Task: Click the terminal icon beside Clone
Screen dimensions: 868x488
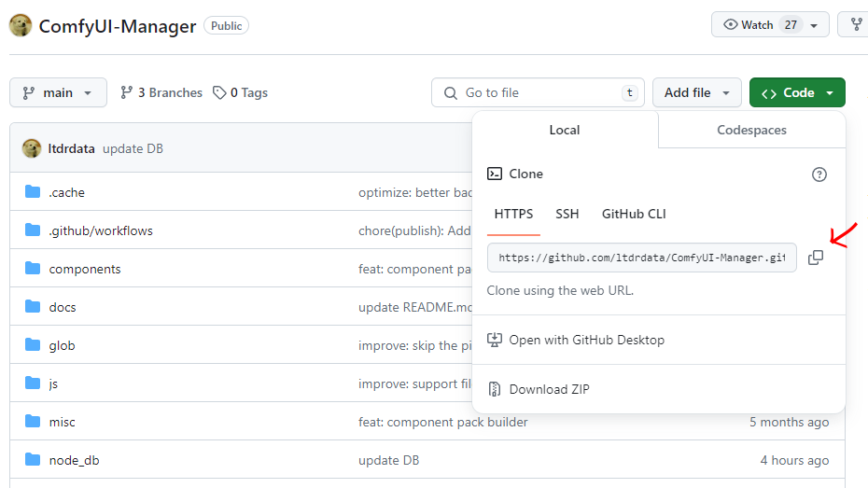Action: (495, 174)
